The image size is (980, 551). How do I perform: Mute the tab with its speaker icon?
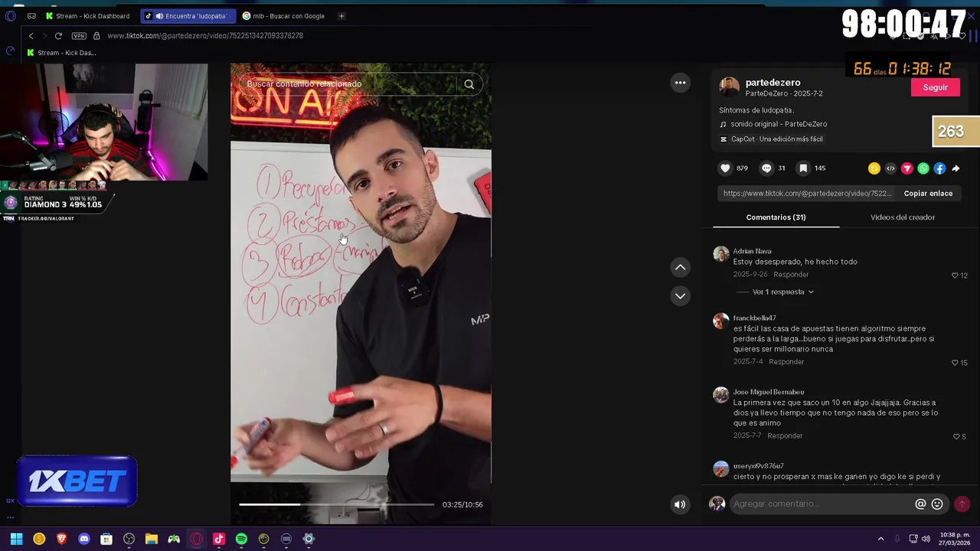pyautogui.click(x=159, y=16)
